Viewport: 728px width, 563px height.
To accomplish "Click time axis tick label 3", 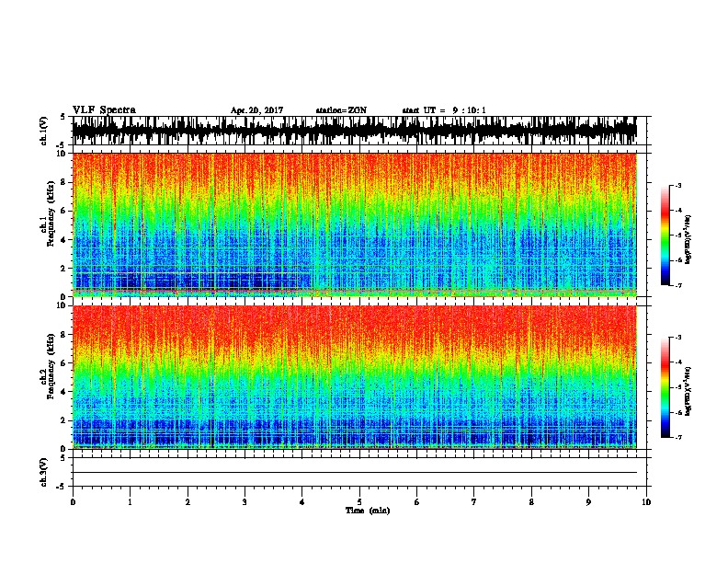I will pyautogui.click(x=245, y=502).
